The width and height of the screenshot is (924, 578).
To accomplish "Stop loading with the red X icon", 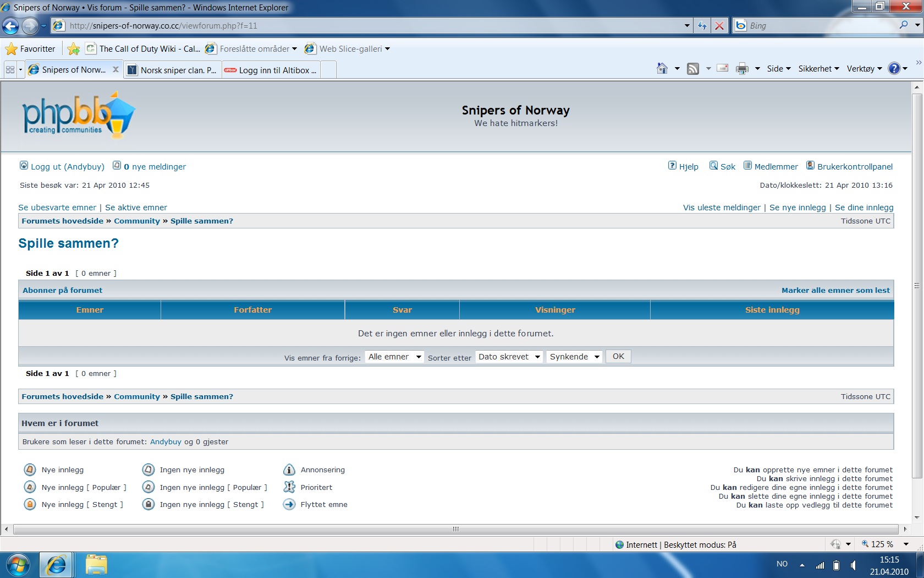I will coord(719,25).
